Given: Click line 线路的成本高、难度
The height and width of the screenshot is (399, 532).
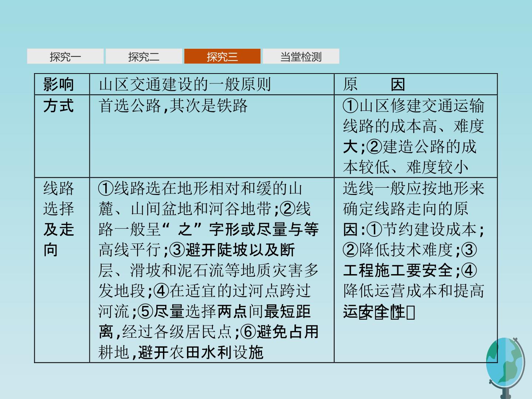Looking at the screenshot, I should pyautogui.click(x=413, y=126).
